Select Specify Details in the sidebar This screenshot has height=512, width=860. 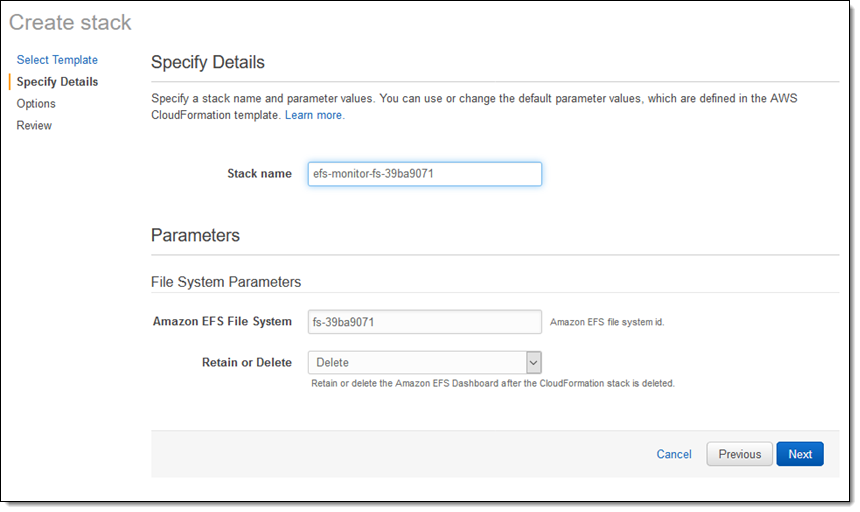(57, 82)
